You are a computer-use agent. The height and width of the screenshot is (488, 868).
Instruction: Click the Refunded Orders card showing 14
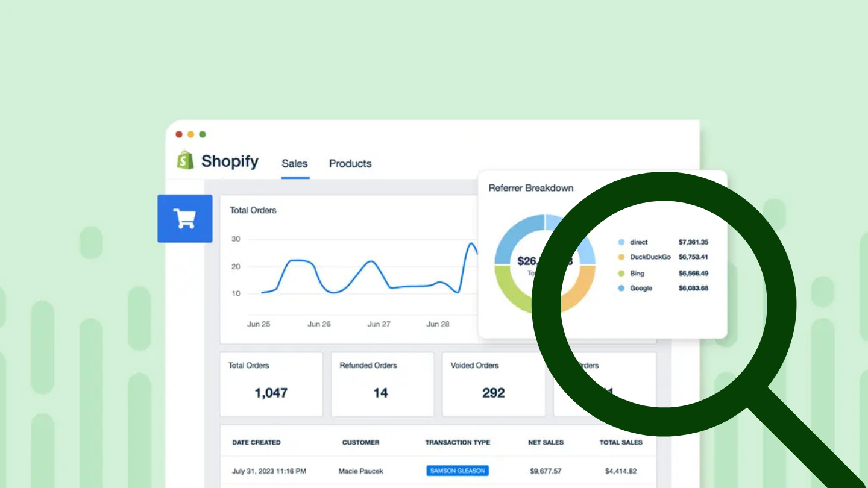tap(382, 384)
